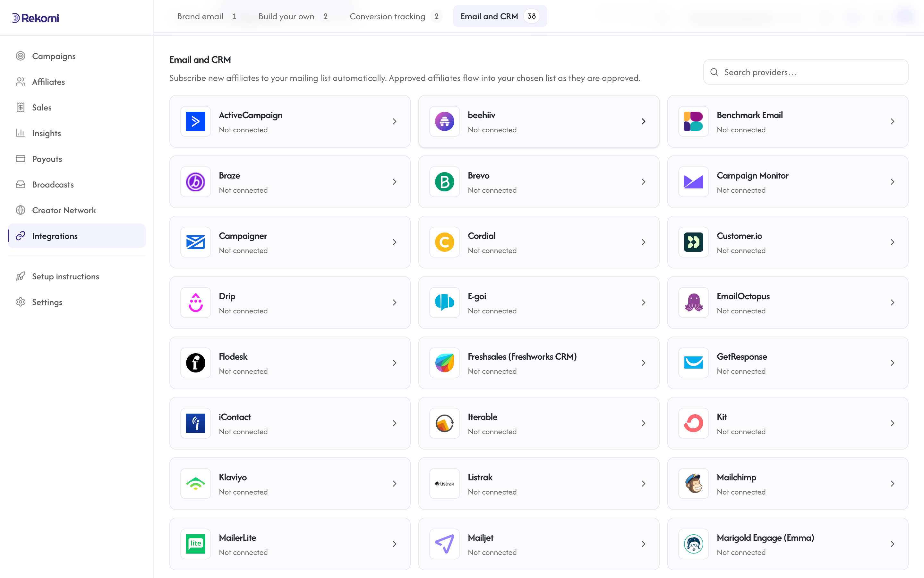
Task: Click the Flodesk logo icon
Action: [195, 363]
